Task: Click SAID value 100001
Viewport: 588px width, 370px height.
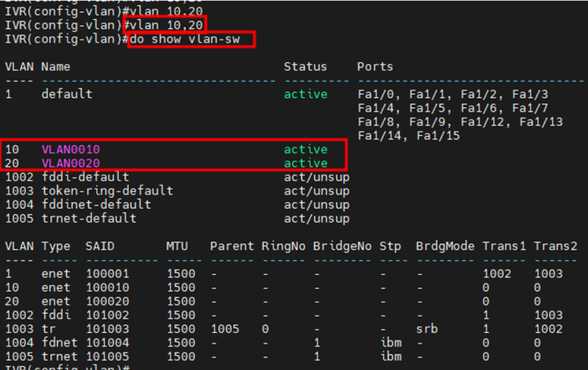Action: (107, 273)
